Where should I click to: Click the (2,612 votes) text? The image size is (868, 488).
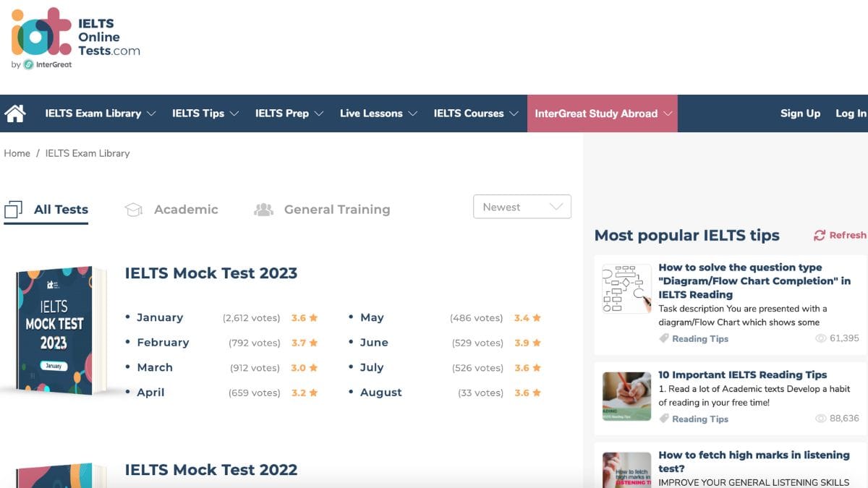[251, 318]
